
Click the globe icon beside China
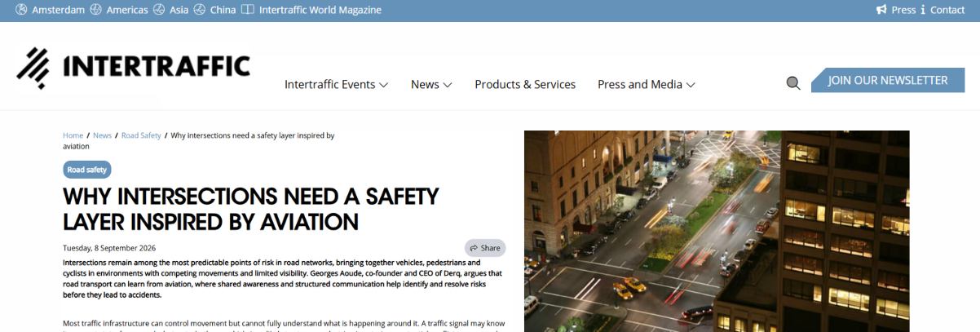[201, 10]
